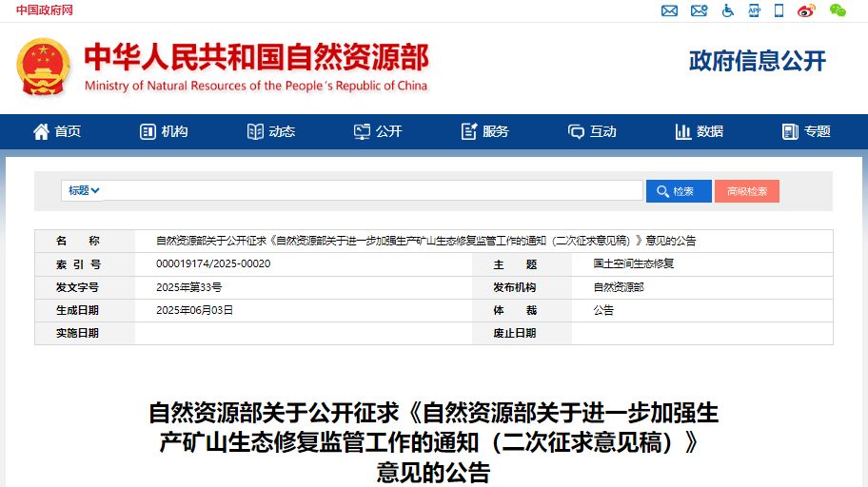
Task: Click the national emblem logo
Action: click(43, 67)
